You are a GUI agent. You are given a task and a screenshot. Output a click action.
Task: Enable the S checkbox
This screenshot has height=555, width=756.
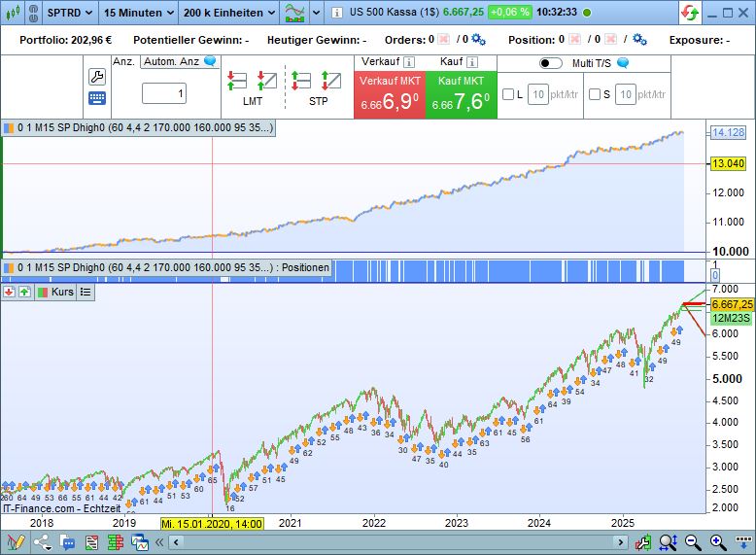(x=595, y=94)
